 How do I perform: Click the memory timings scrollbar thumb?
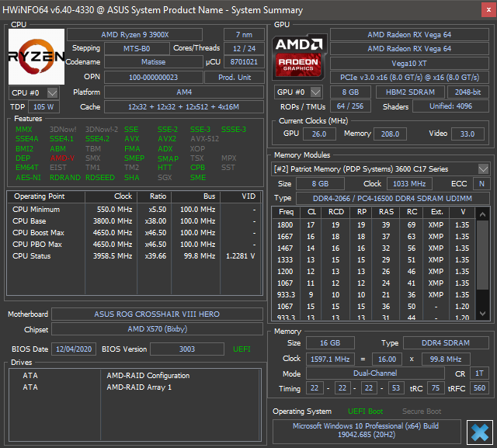pyautogui.click(x=482, y=255)
